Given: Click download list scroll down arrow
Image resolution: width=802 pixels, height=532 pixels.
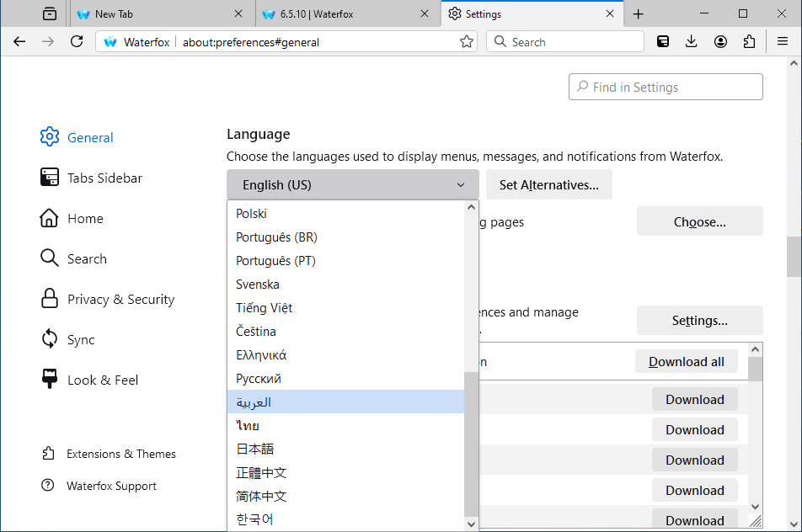Looking at the screenshot, I should coord(756,506).
